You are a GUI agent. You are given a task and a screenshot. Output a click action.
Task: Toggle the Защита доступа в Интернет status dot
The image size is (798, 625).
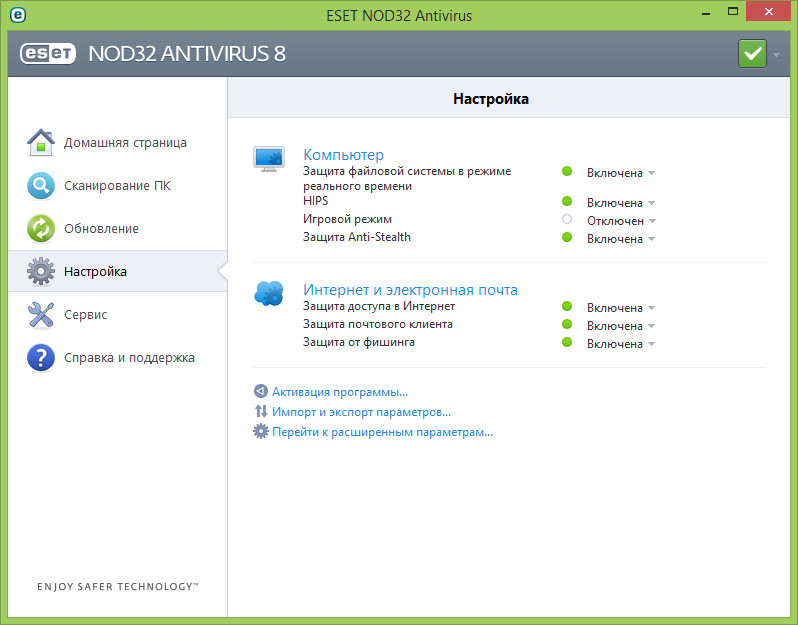pyautogui.click(x=567, y=306)
